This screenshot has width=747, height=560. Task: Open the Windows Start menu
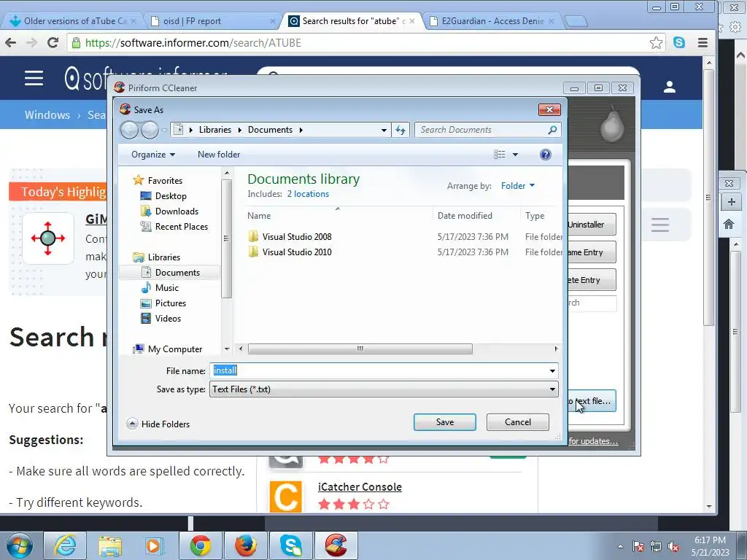point(19,545)
